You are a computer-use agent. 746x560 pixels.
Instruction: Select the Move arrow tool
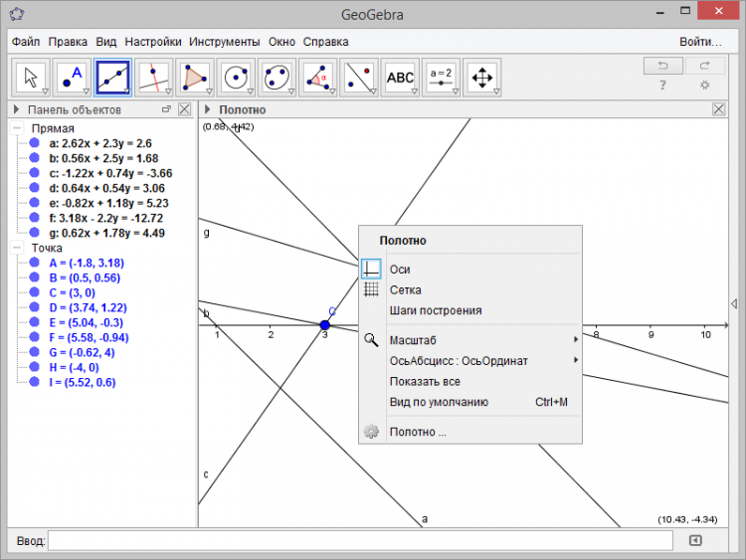click(31, 77)
